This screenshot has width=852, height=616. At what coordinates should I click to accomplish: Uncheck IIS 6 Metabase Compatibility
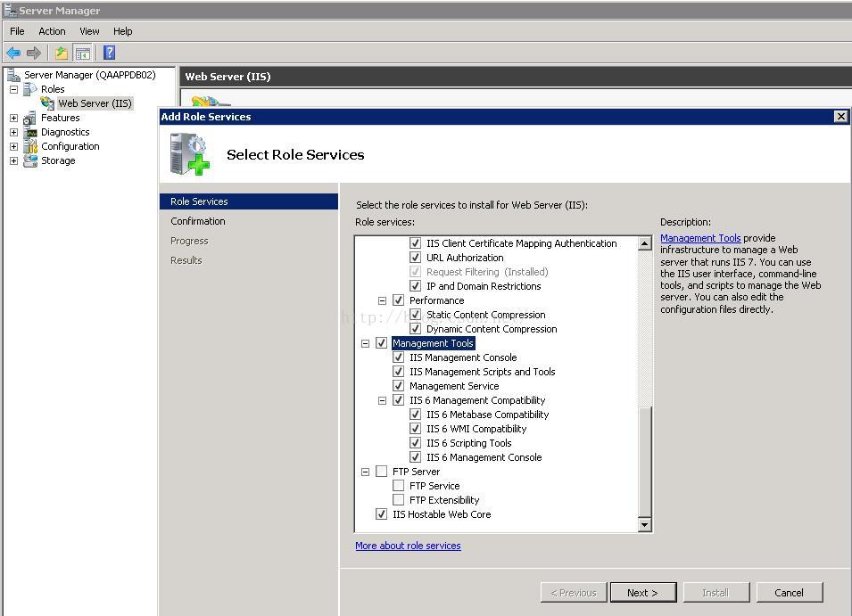point(415,415)
